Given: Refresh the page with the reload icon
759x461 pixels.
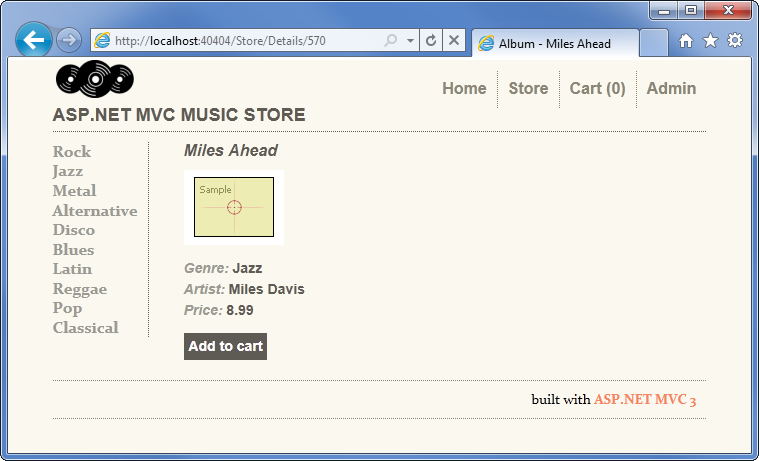Looking at the screenshot, I should (x=431, y=41).
